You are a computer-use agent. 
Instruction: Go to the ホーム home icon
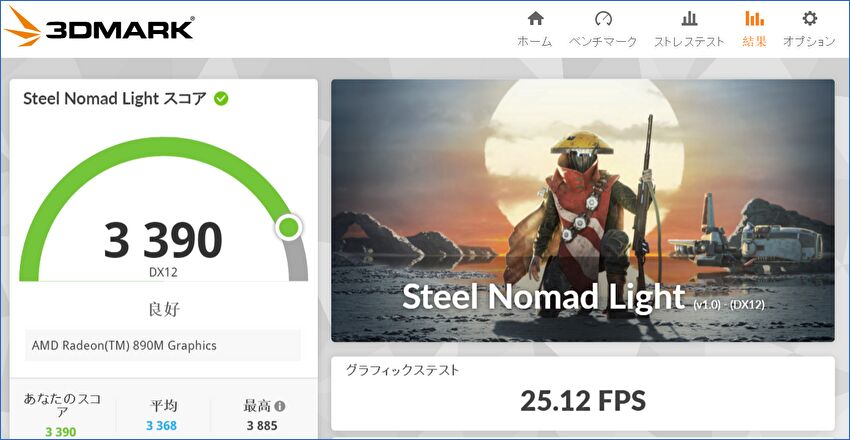(535, 18)
